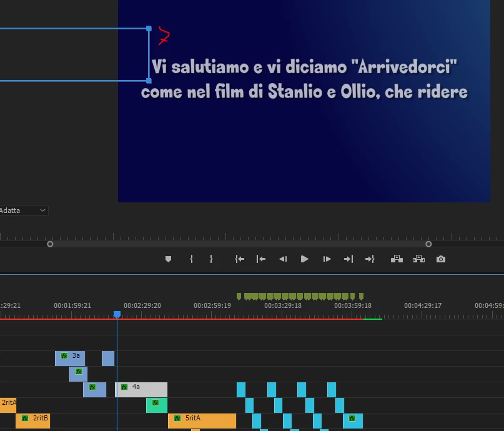Click the last green sequence marker
Screen dimensions: 504x431
[x=361, y=296]
